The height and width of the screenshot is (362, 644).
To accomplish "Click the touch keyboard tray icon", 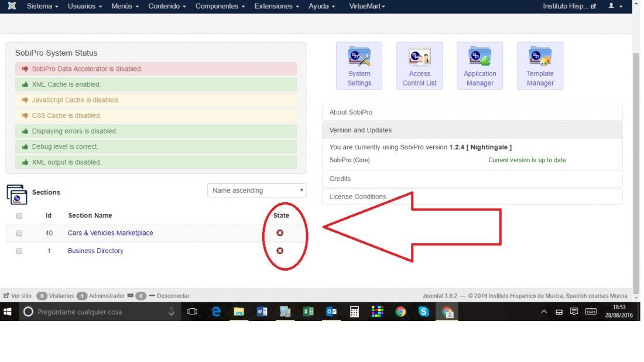I will pos(591,312).
